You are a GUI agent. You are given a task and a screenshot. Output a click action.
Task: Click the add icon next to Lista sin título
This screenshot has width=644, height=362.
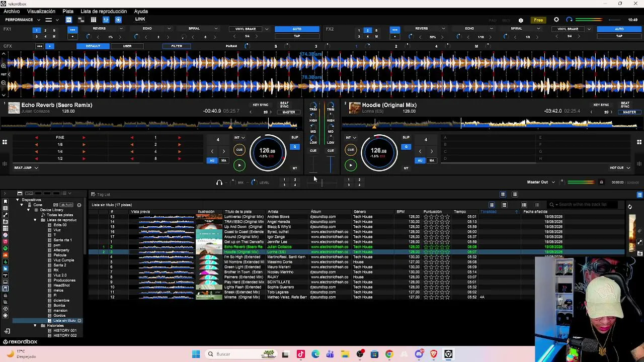79,321
